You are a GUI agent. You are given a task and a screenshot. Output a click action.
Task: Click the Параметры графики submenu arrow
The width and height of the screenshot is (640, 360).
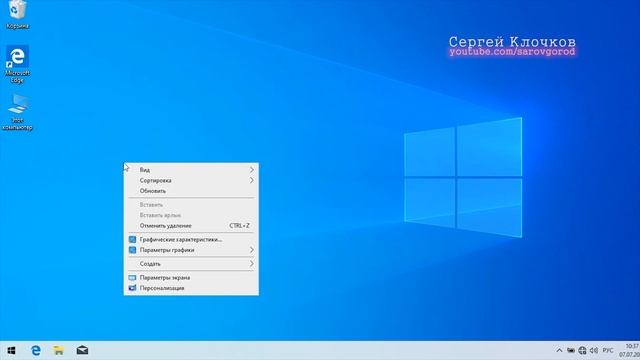(x=252, y=250)
